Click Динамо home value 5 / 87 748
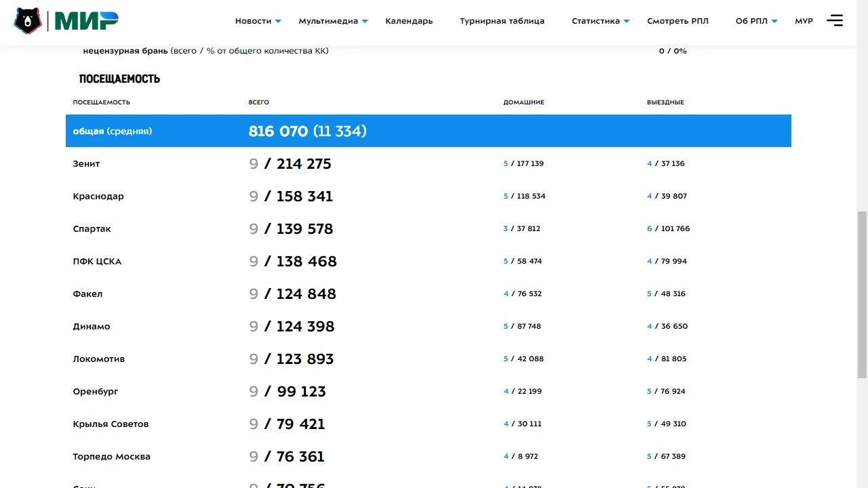The height and width of the screenshot is (488, 868). (x=522, y=326)
